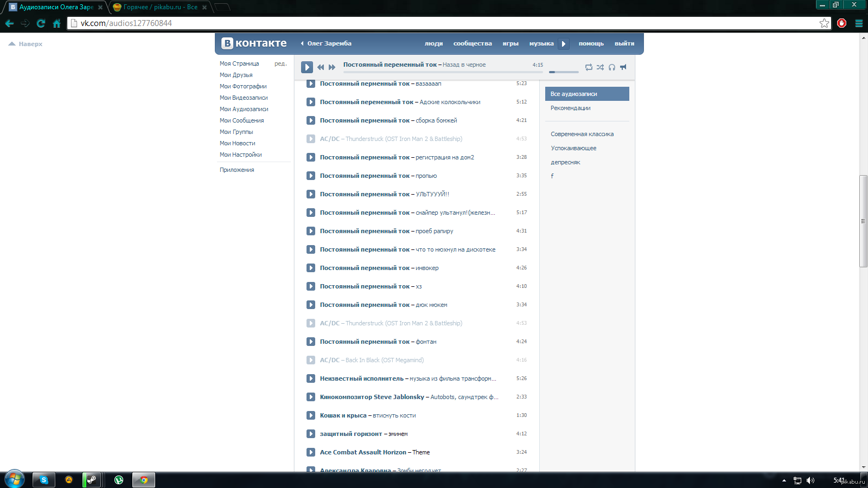Image resolution: width=868 pixels, height=488 pixels.
Task: Toggle the megaphone broadcast icon
Action: click(623, 67)
